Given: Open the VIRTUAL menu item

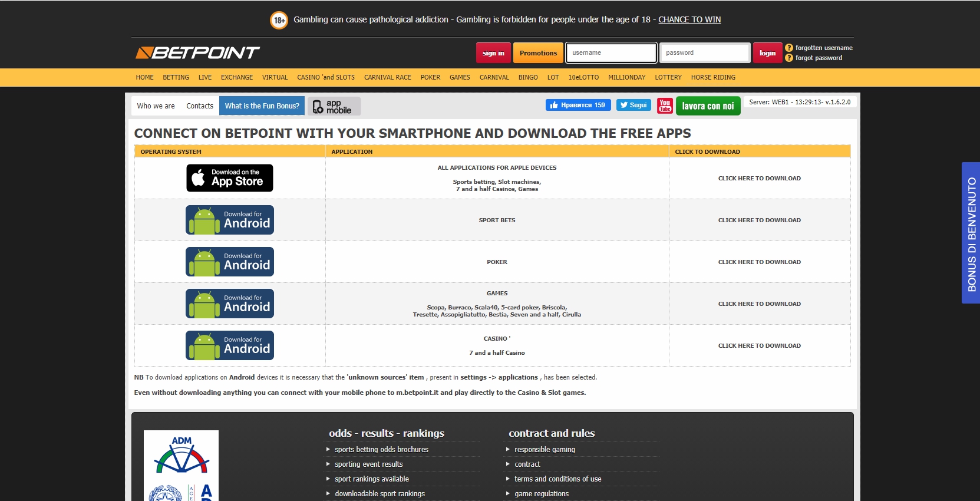Looking at the screenshot, I should tap(275, 77).
